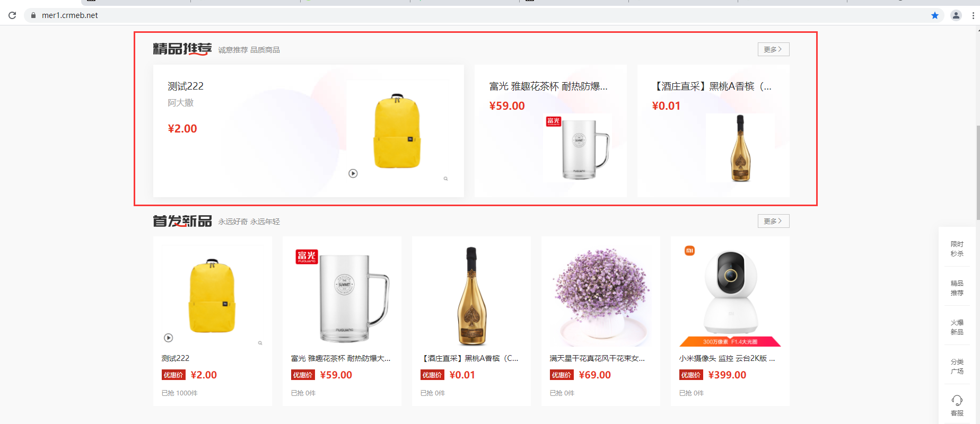Play video on featured 测试222 backpack
980x424 pixels.
(x=353, y=173)
